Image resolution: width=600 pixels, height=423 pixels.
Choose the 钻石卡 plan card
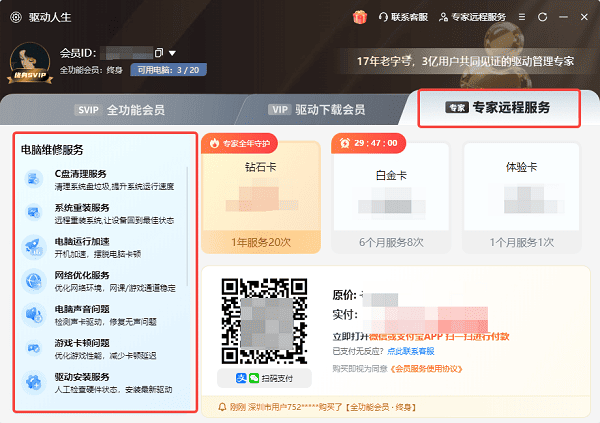[x=261, y=197]
